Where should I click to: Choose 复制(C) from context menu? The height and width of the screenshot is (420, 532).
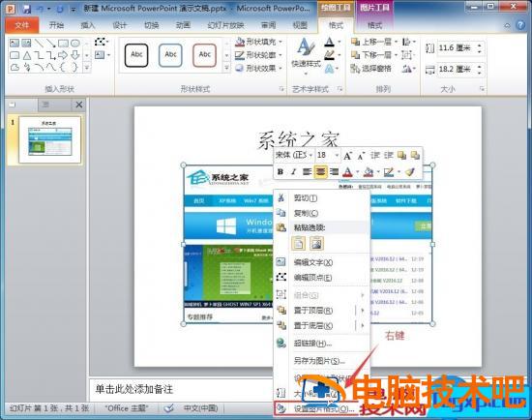[x=322, y=213]
